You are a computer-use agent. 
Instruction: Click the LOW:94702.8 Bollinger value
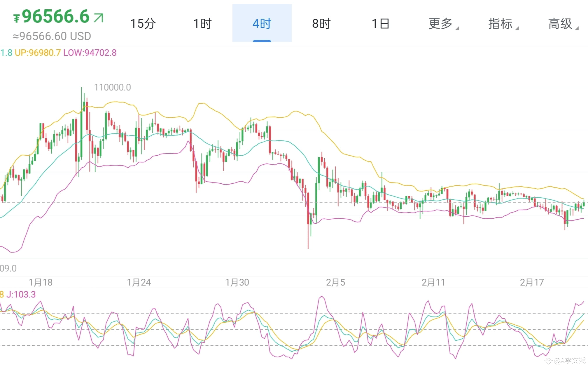point(90,53)
